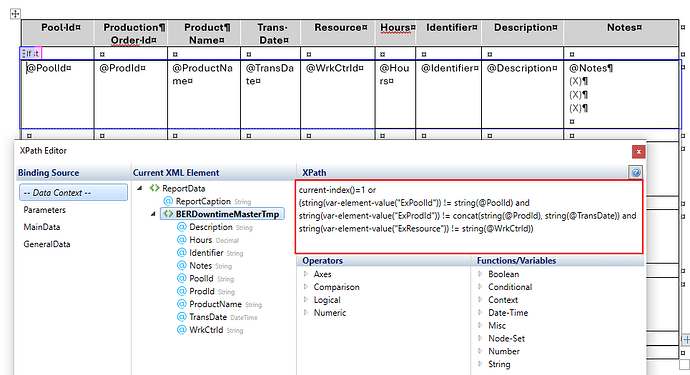Click the table move handle icon

(15, 14)
